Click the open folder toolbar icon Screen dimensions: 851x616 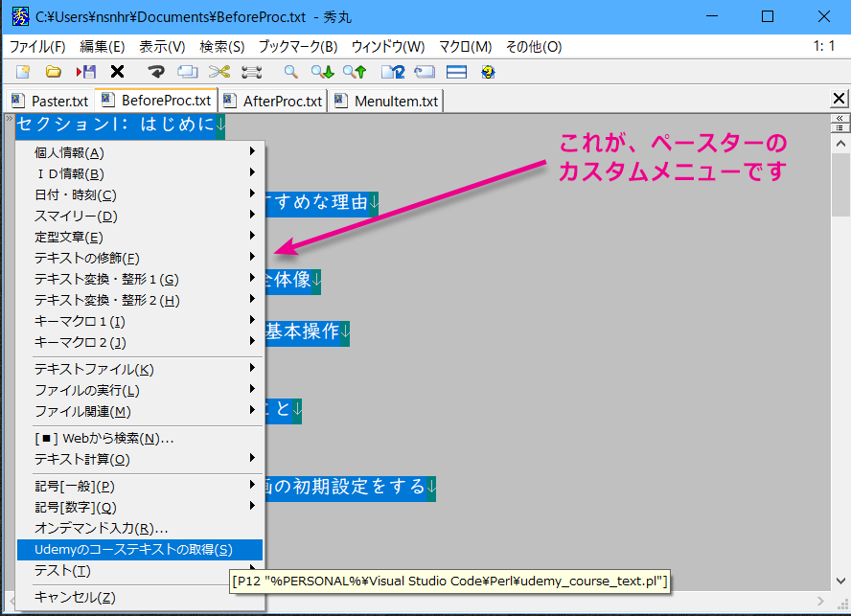tap(54, 72)
